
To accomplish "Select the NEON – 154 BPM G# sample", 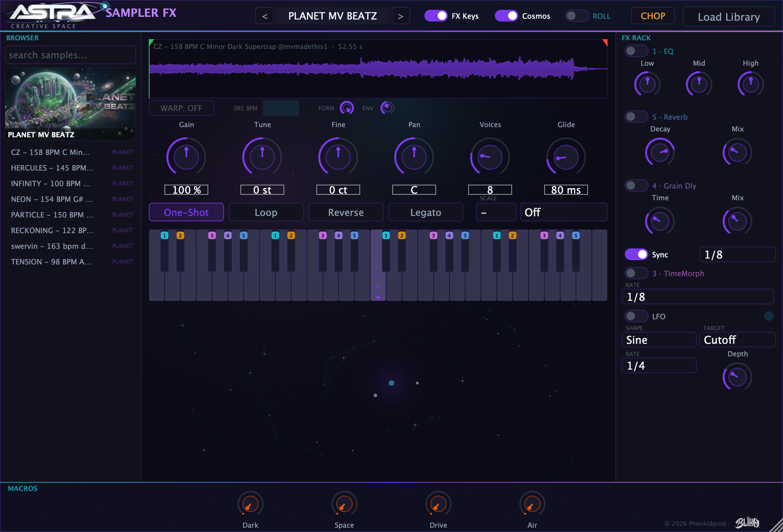I will coord(71,199).
